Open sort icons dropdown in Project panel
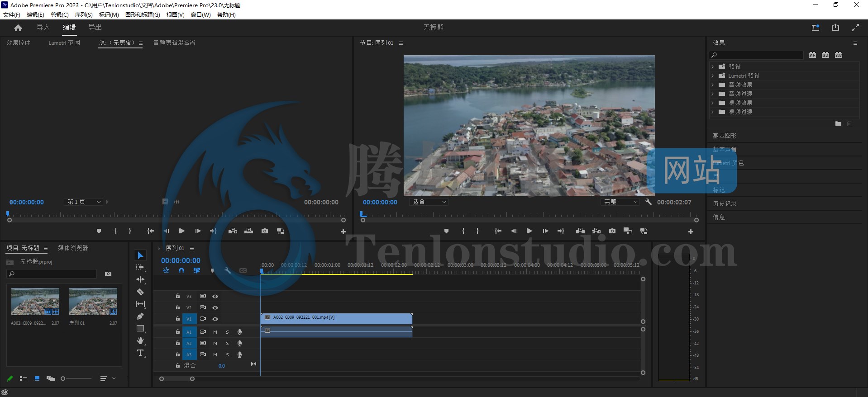The image size is (868, 397). (x=108, y=378)
